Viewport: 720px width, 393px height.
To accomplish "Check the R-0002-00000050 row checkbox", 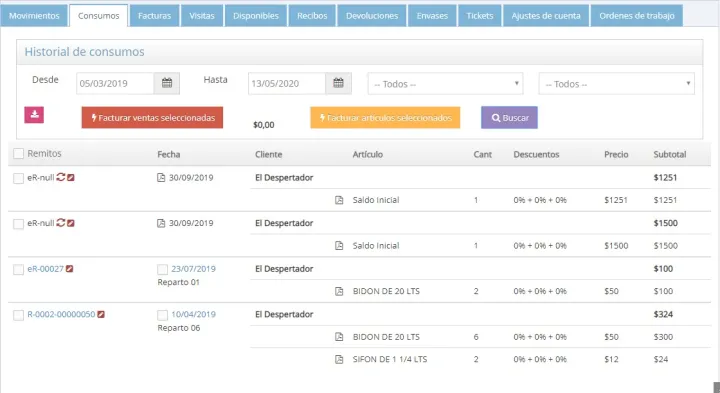I will point(18,315).
